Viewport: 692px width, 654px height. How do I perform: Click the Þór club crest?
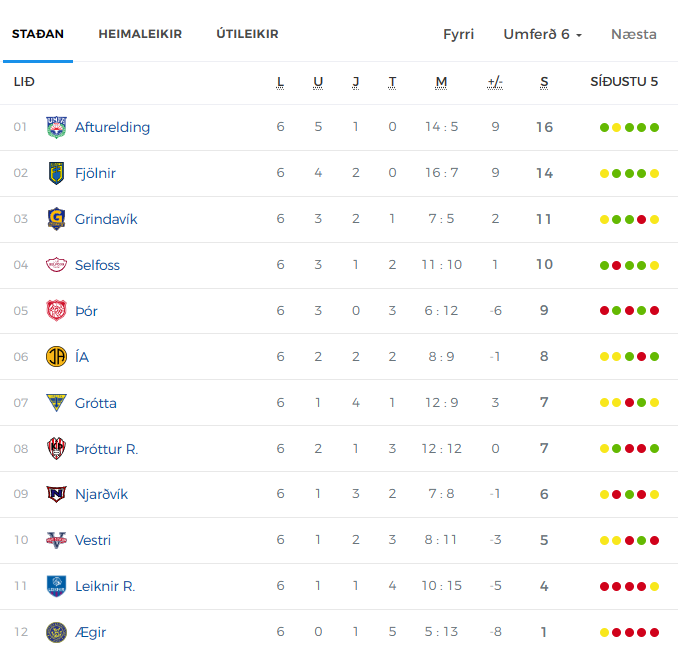(x=56, y=311)
